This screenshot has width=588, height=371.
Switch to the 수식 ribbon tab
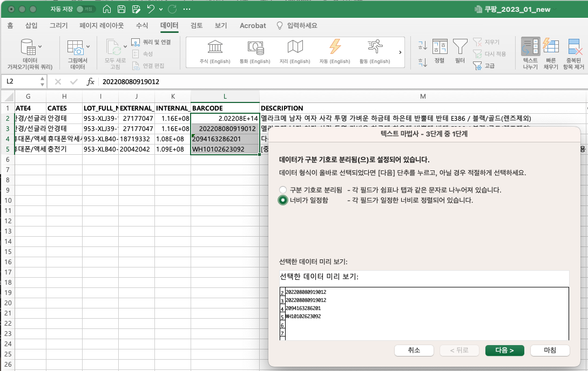142,25
